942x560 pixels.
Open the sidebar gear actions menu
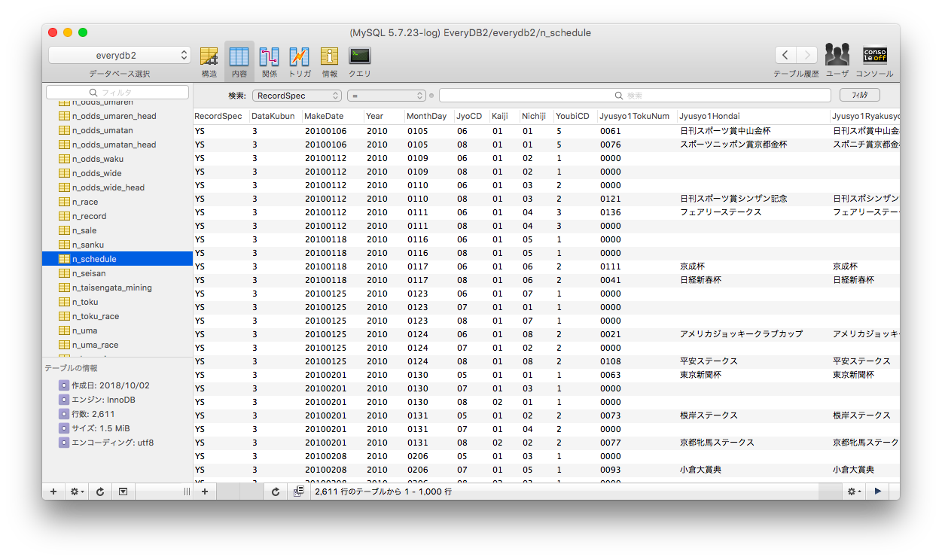point(77,492)
